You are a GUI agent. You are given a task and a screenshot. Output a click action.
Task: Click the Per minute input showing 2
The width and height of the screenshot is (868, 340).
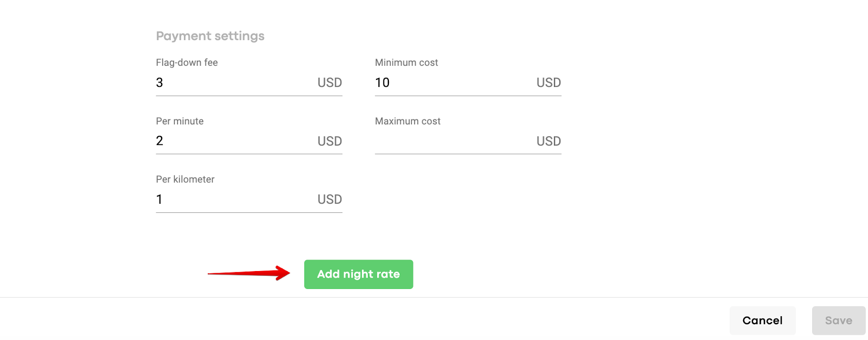[x=233, y=141]
